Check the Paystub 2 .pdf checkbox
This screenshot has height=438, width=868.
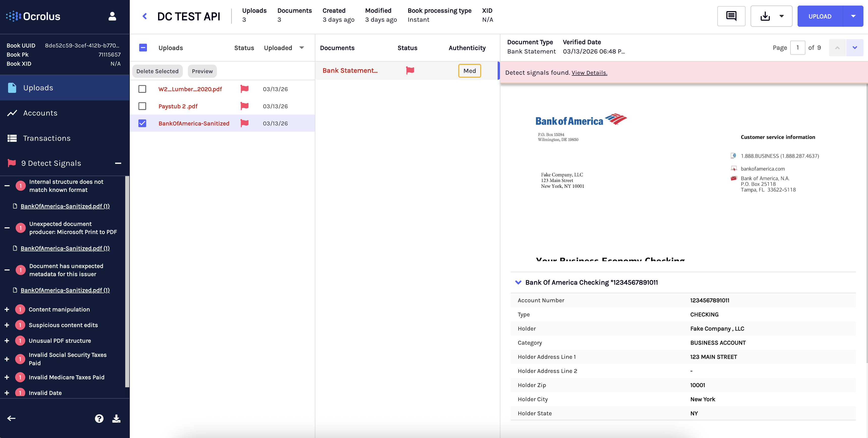click(142, 106)
